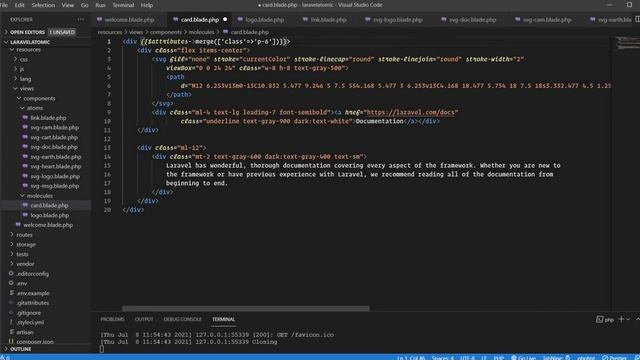Click the split editor icon beside tabs
The width and height of the screenshot is (640, 360).
pyautogui.click(x=637, y=19)
